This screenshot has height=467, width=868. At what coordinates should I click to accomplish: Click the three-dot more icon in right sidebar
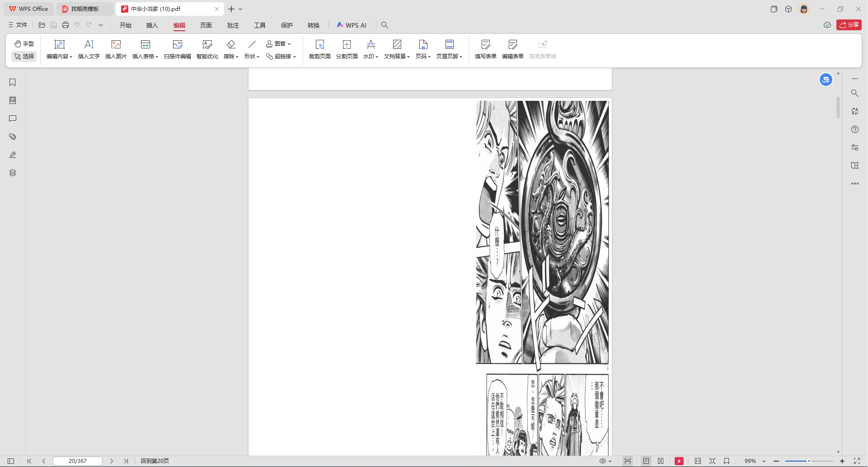(x=855, y=184)
